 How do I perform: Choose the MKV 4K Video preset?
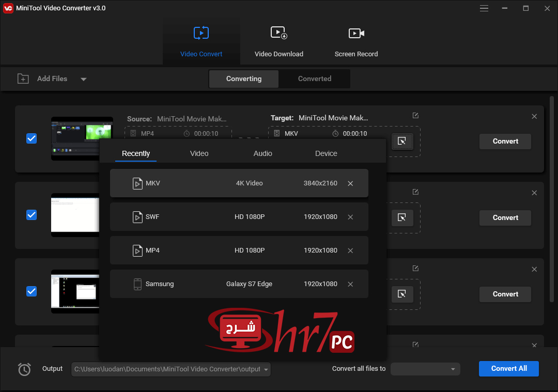(x=239, y=183)
